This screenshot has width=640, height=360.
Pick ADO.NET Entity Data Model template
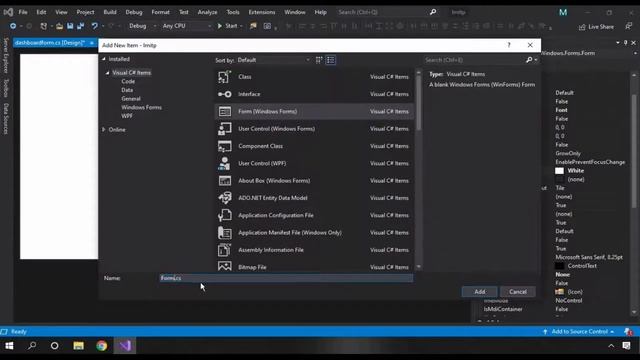314,198
